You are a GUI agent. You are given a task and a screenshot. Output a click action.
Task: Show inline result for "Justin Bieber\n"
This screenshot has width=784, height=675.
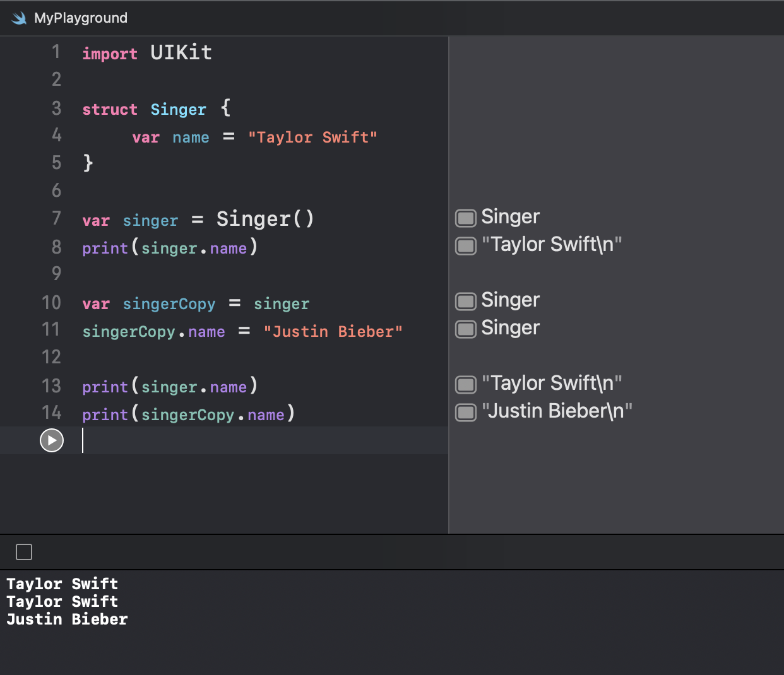(466, 413)
